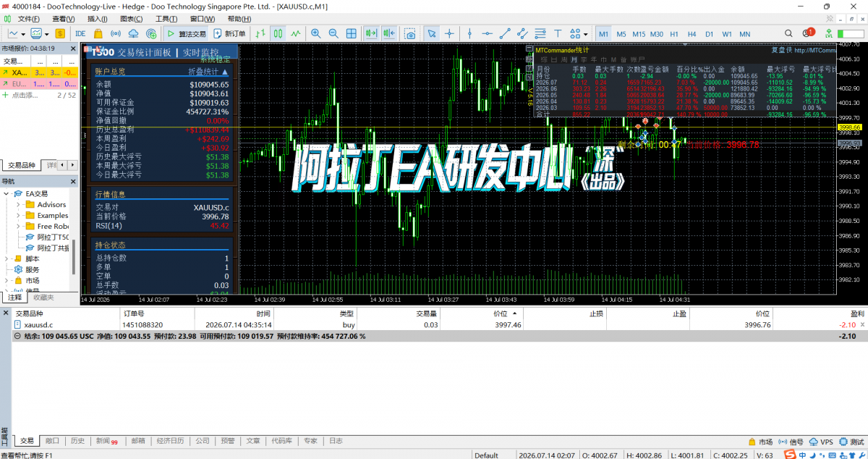Image resolution: width=868 pixels, height=459 pixels.
Task: Zoom out on the chart
Action: [333, 33]
